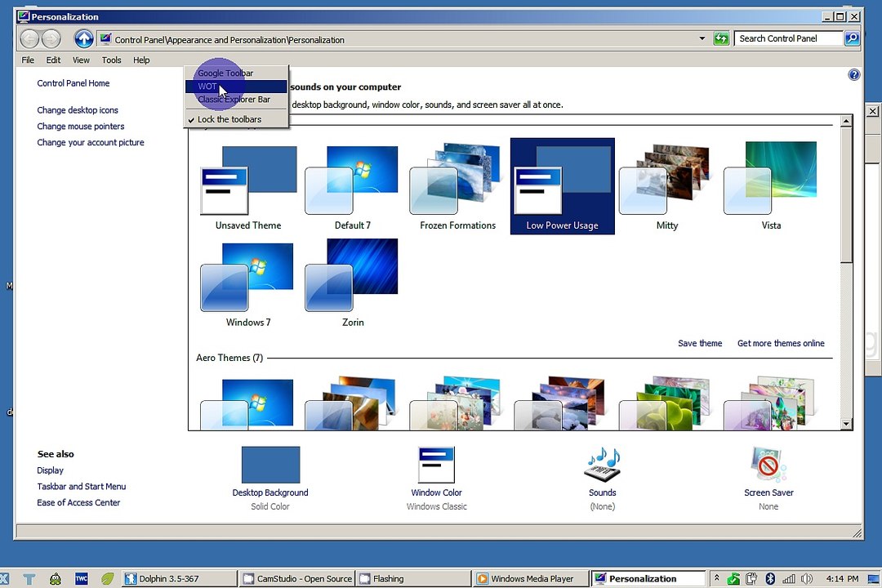Image resolution: width=882 pixels, height=588 pixels.
Task: Go up one level with blue Up arrow
Action: click(84, 39)
